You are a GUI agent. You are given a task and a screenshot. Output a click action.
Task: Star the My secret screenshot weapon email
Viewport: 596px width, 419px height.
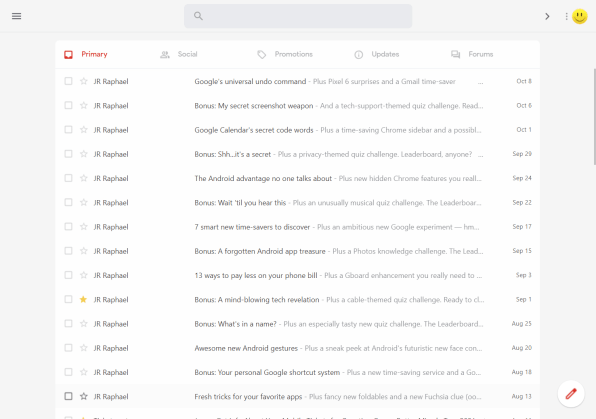pos(84,105)
